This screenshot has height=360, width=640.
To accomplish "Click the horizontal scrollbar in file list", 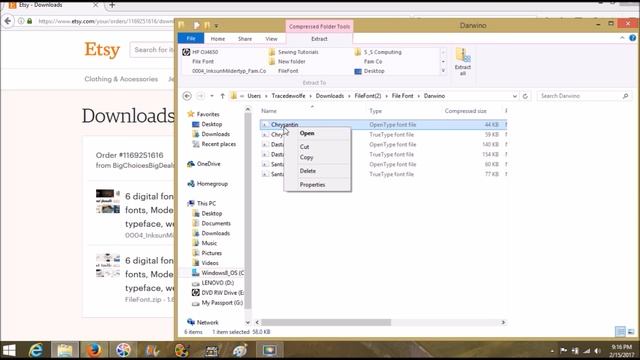I will [326, 322].
